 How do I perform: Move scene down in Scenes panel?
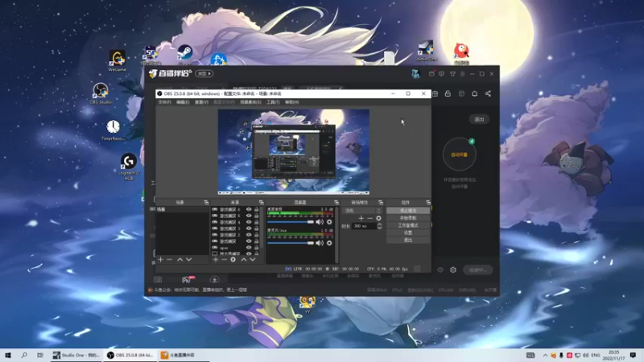click(x=189, y=259)
